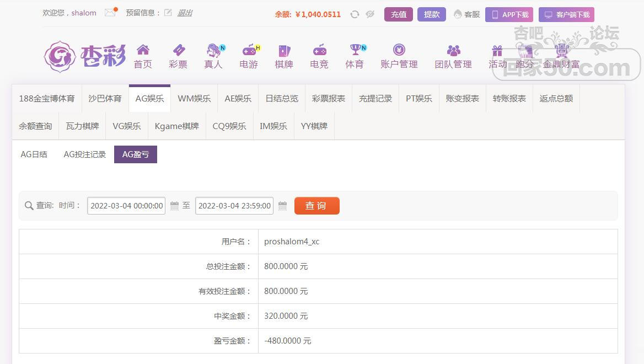
Task: Click the edit icon beside 预留信息
Action: click(x=168, y=13)
